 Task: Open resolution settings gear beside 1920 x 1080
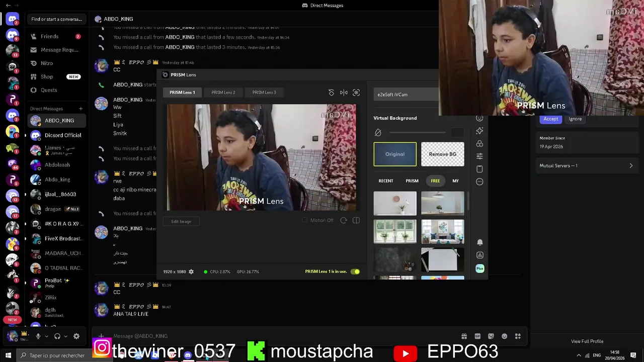[191, 271]
